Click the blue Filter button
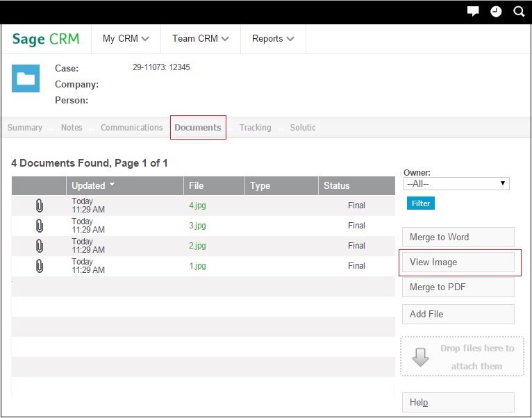The image size is (532, 418). (421, 203)
